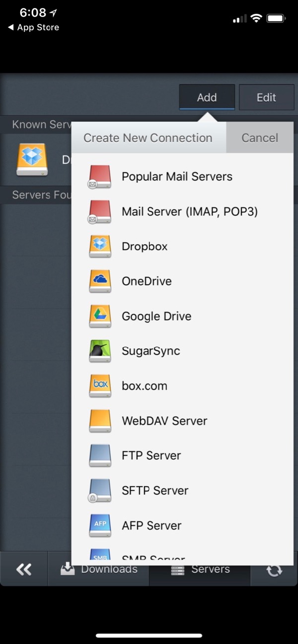The image size is (298, 644).
Task: Select OneDrive connection type
Action: coord(182,281)
